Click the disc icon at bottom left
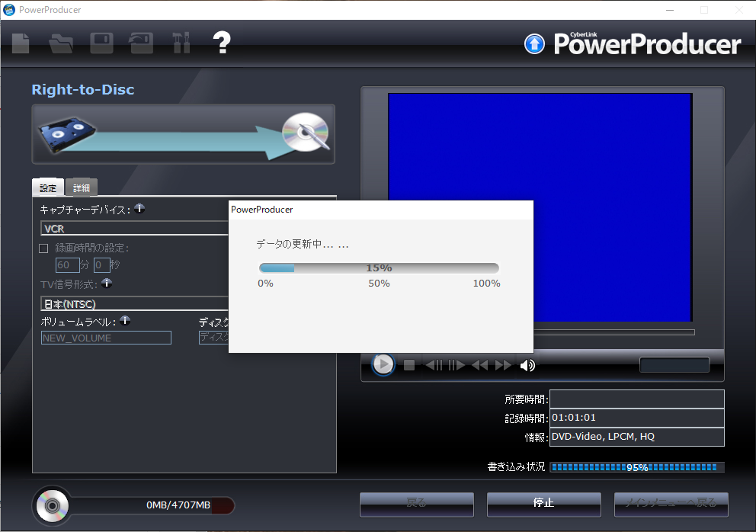Viewport: 756px width, 532px height. pos(52,505)
